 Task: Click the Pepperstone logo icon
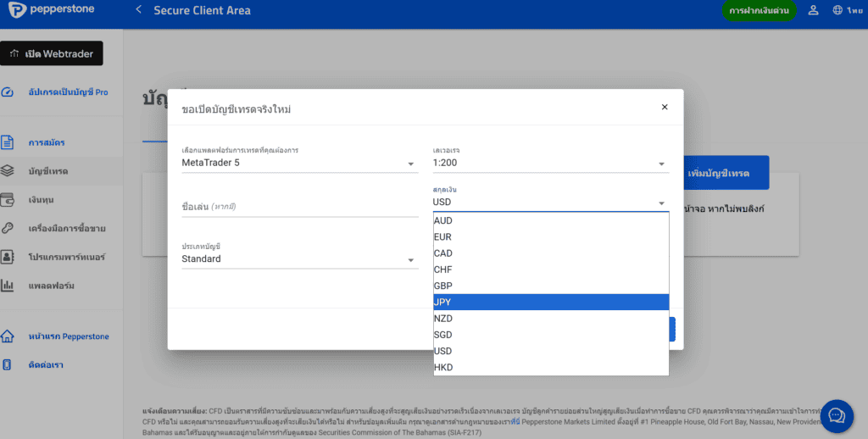click(x=17, y=10)
